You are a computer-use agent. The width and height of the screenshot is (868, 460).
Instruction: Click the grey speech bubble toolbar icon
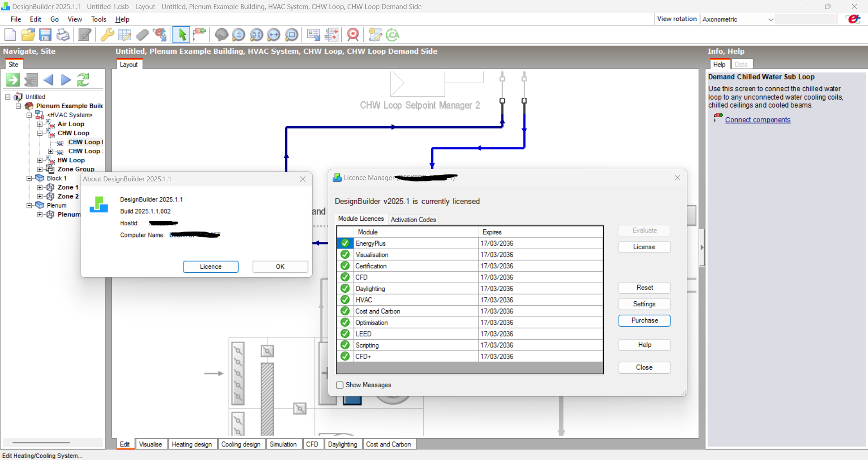221,35
